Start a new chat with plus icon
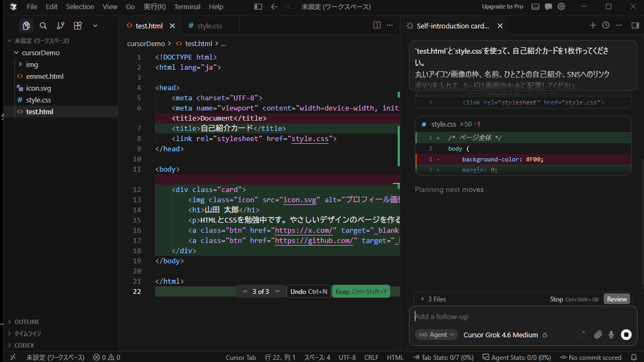 (x=593, y=25)
